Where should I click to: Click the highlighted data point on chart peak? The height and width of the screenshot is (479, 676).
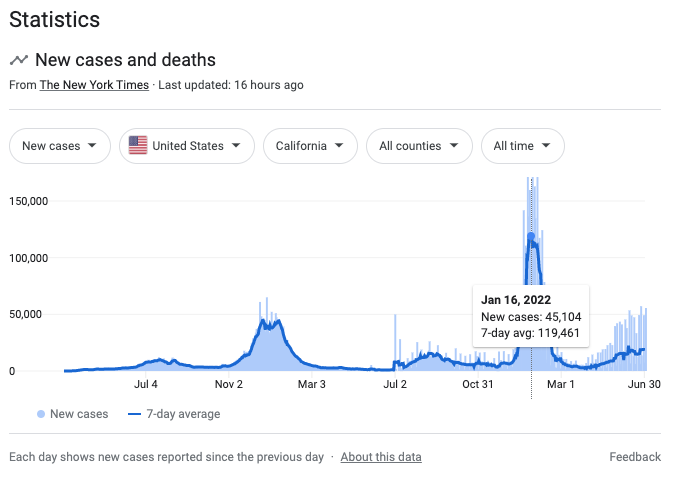531,236
